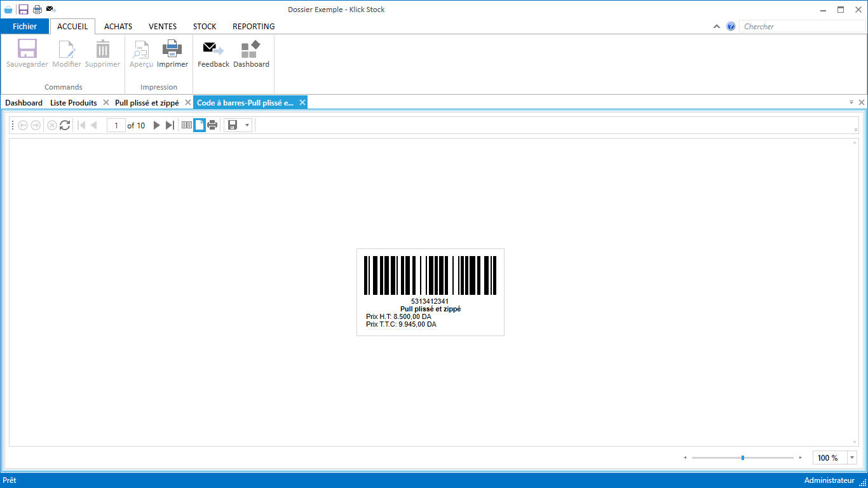
Task: Open the Fichier menu button
Action: pos(25,27)
